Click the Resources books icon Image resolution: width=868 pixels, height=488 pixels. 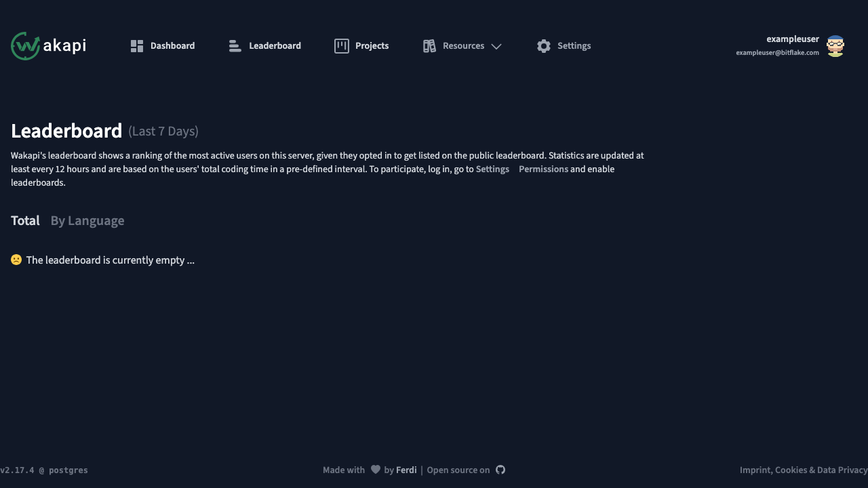pyautogui.click(x=429, y=46)
